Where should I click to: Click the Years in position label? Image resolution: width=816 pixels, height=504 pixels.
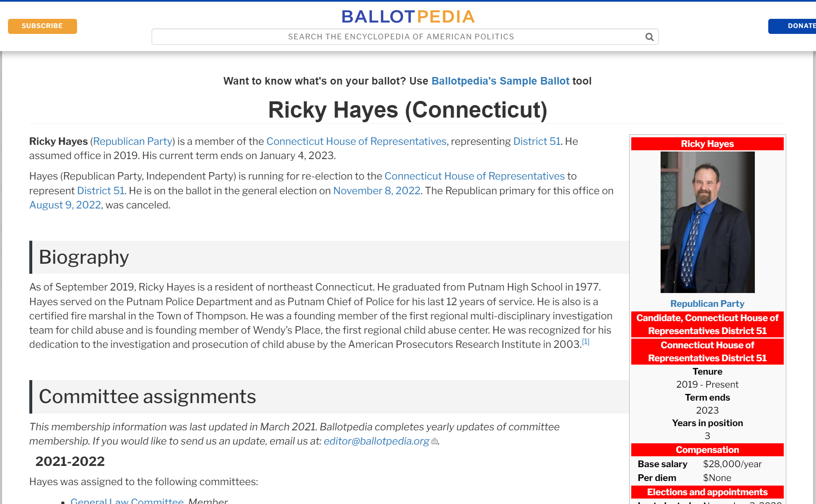(x=707, y=423)
